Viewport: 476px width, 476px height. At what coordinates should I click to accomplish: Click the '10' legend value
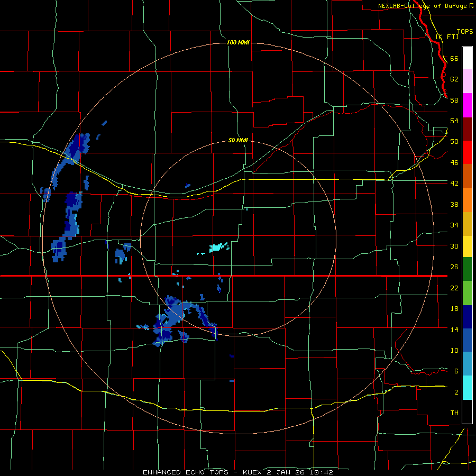(454, 350)
